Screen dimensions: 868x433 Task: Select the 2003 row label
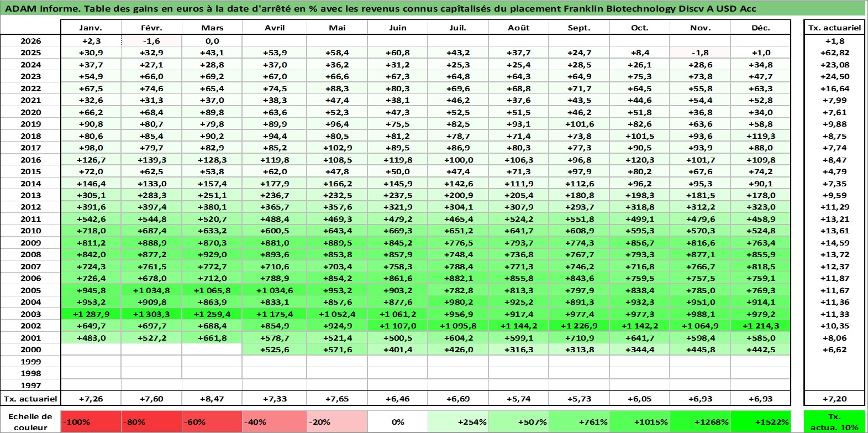(x=30, y=314)
